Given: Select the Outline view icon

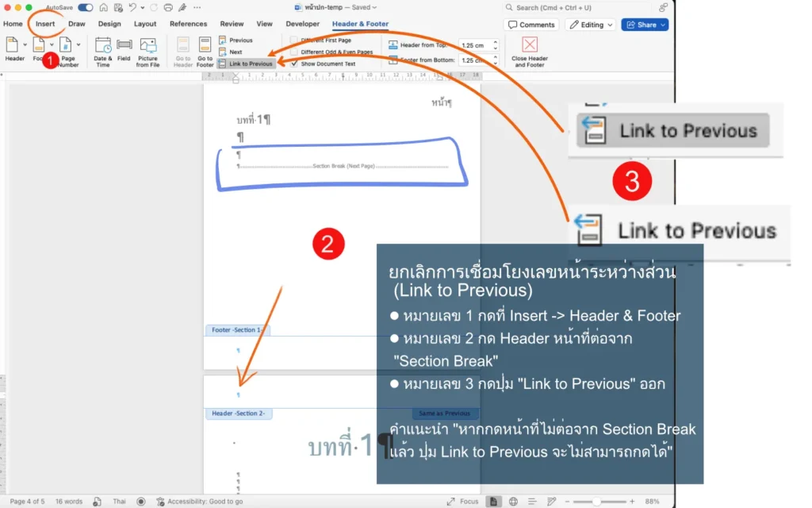Looking at the screenshot, I should click(x=532, y=502).
